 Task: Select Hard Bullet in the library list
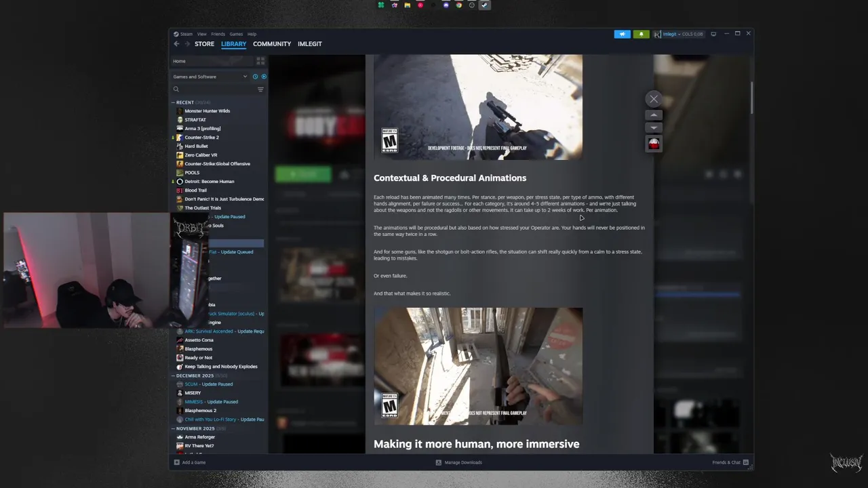(196, 146)
